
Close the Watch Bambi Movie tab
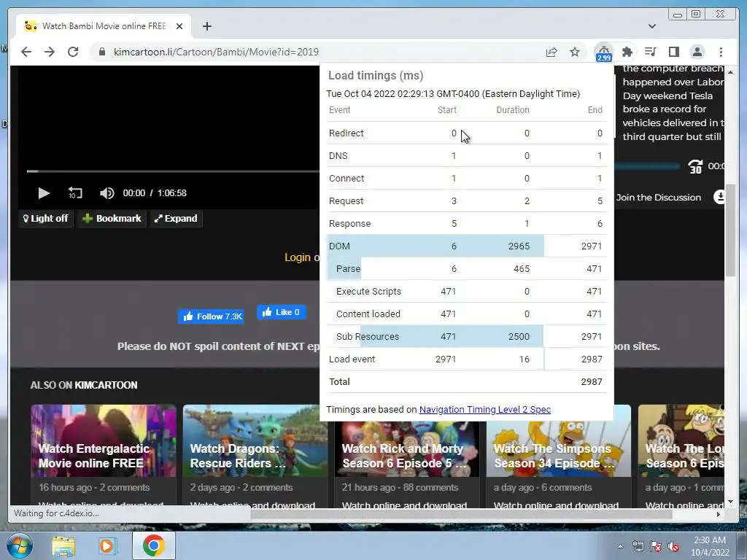coord(179,26)
